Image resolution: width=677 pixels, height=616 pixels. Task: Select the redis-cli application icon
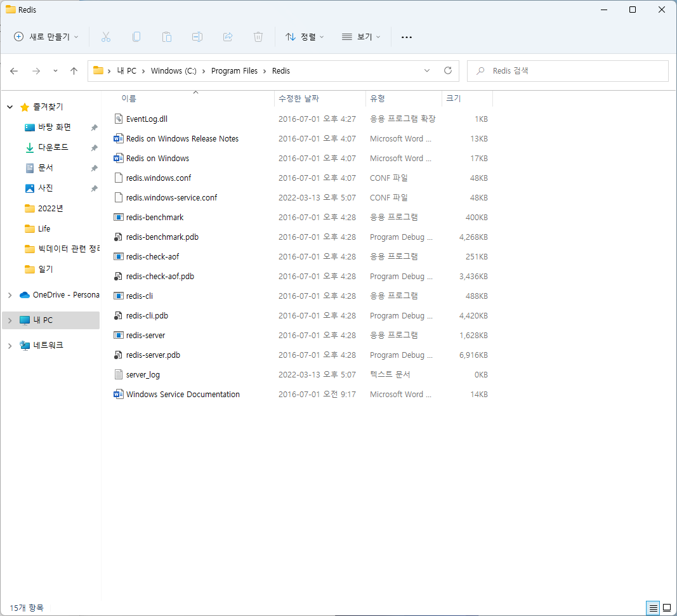click(118, 296)
